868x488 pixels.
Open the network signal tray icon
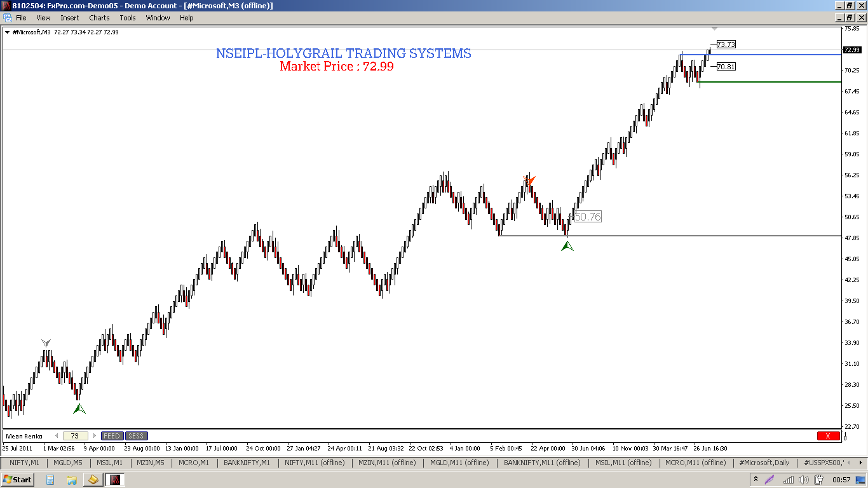pyautogui.click(x=789, y=480)
